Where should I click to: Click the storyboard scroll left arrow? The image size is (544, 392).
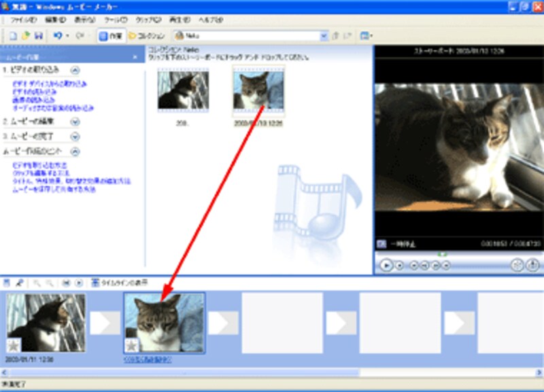pos(4,372)
